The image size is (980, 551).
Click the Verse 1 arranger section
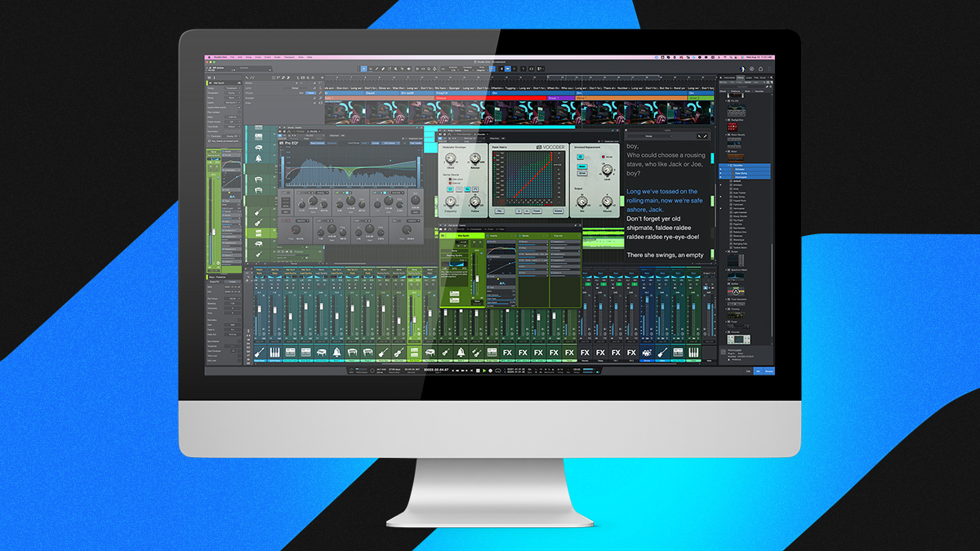[631, 98]
